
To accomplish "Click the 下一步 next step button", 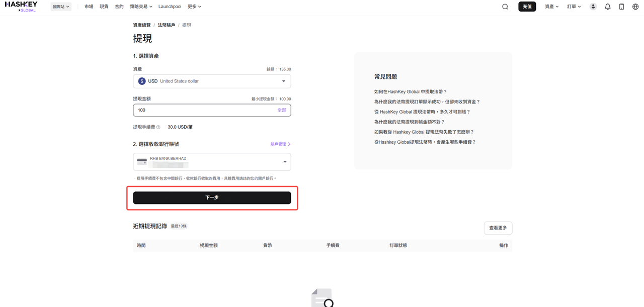I will (212, 198).
